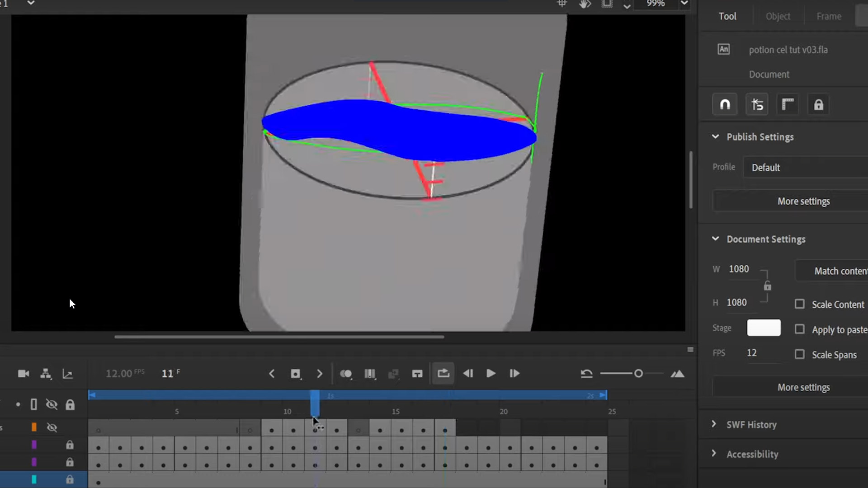Click the white Stage color swatch
Viewport: 868px width, 488px height.
click(764, 328)
